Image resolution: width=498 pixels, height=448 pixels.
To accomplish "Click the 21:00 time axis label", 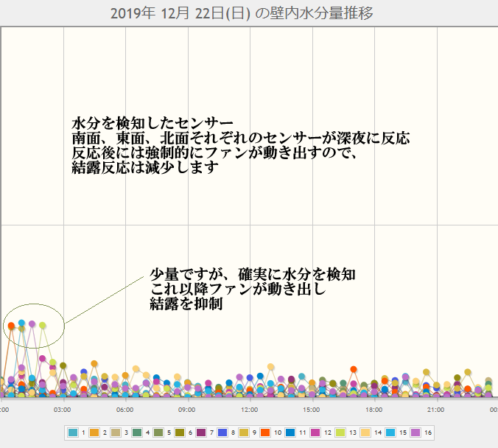I will (x=436, y=410).
